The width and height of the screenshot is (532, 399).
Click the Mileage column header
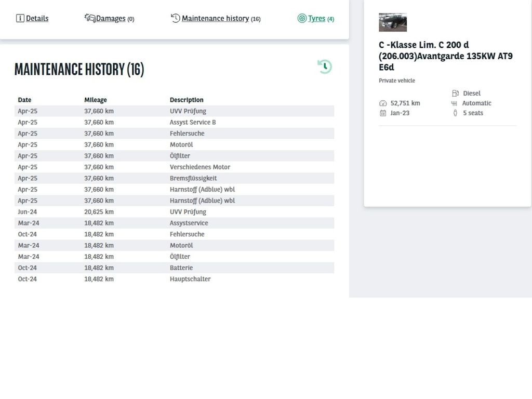(x=96, y=100)
